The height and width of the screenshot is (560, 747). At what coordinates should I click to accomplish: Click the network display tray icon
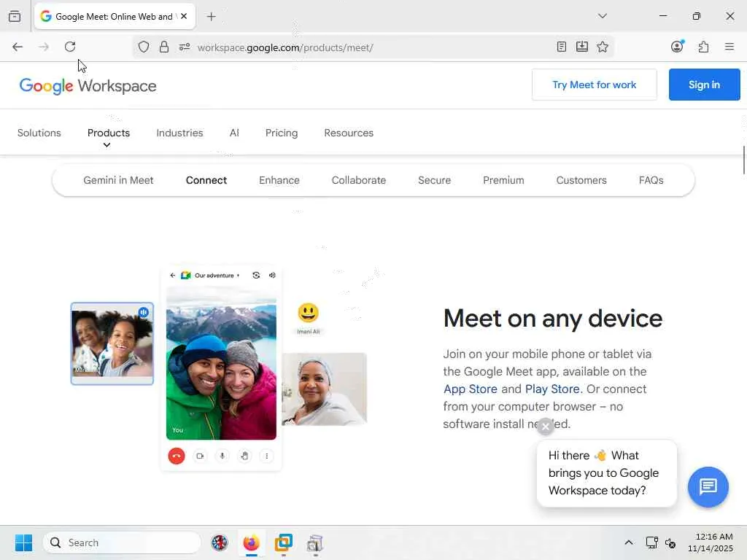[x=651, y=542]
